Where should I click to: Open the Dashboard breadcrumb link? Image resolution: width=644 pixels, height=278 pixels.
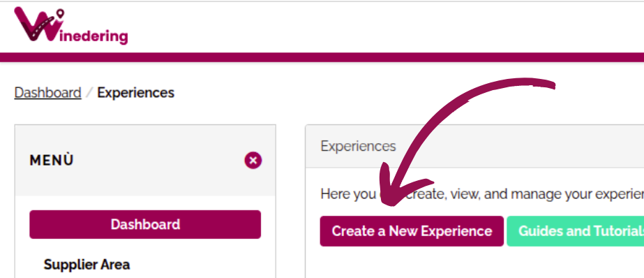(x=47, y=92)
